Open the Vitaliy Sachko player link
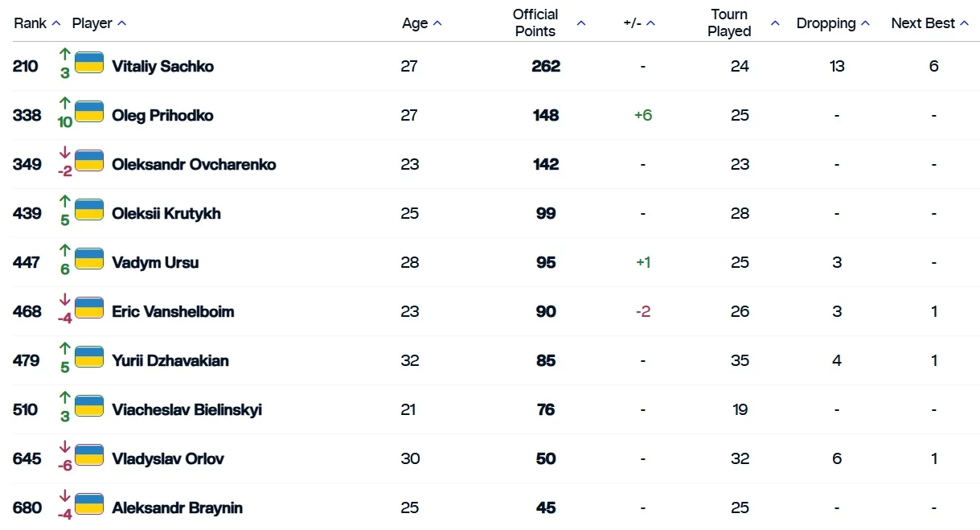 click(162, 66)
